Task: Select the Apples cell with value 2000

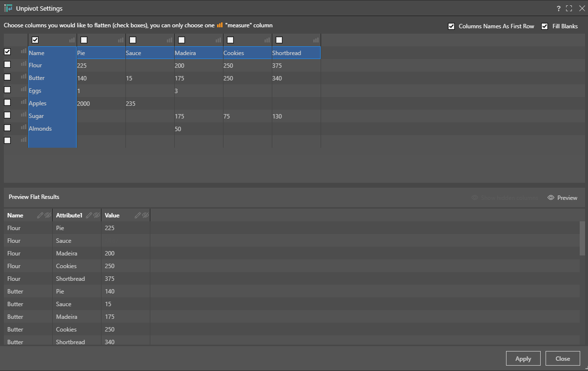Action: coord(101,103)
